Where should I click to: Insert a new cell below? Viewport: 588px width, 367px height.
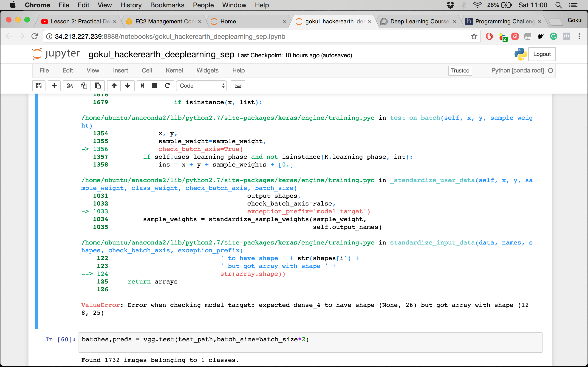54,86
